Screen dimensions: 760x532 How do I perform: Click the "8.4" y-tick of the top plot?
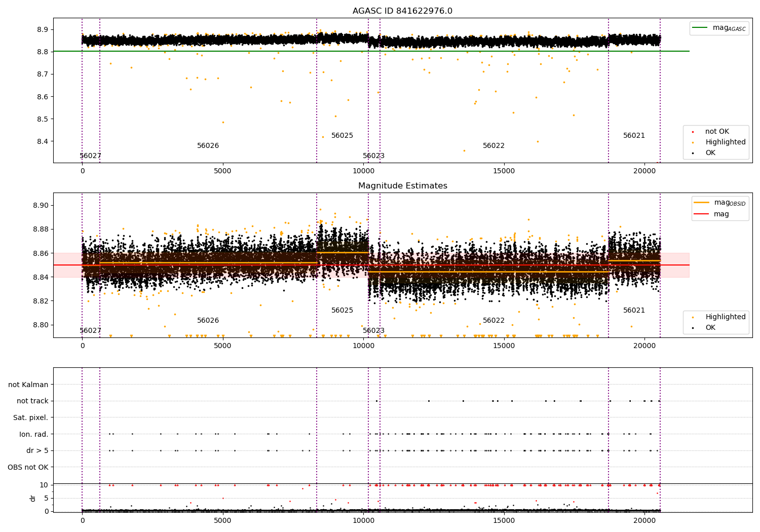pos(43,141)
